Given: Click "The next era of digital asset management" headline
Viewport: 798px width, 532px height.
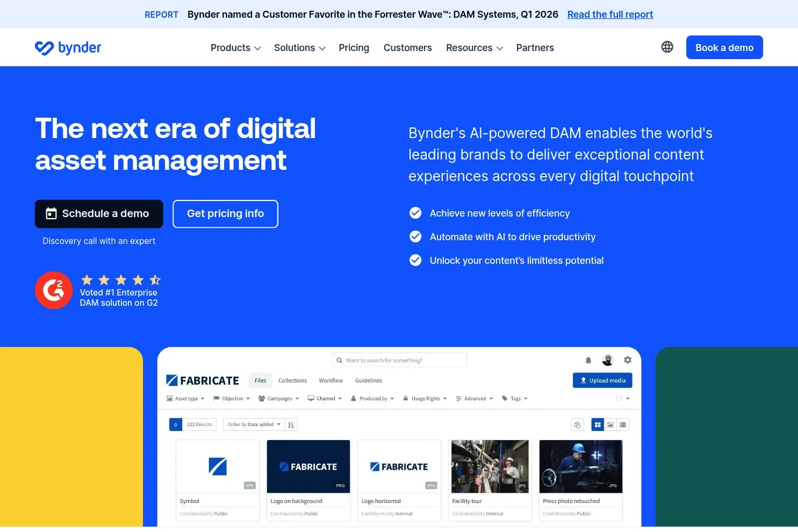Looking at the screenshot, I should coord(175,144).
